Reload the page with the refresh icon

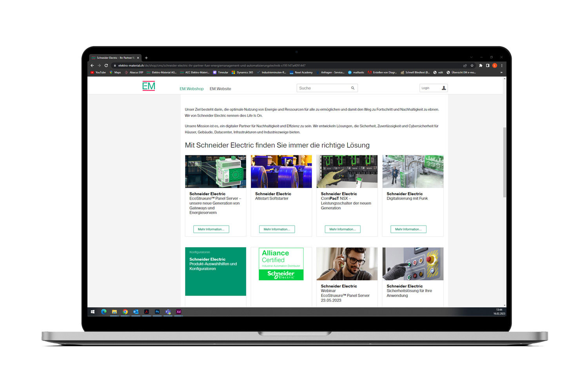pyautogui.click(x=106, y=65)
